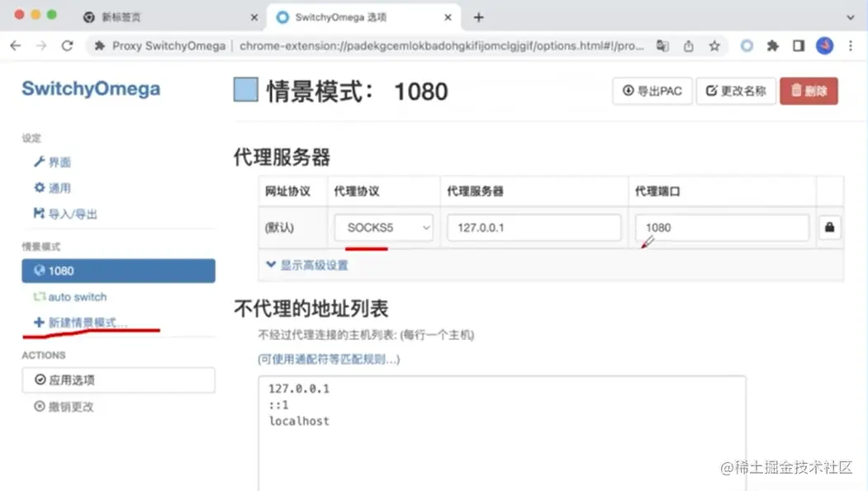Open the Extensions puzzle piece menu
Screen dimensions: 868x491
pos(773,46)
